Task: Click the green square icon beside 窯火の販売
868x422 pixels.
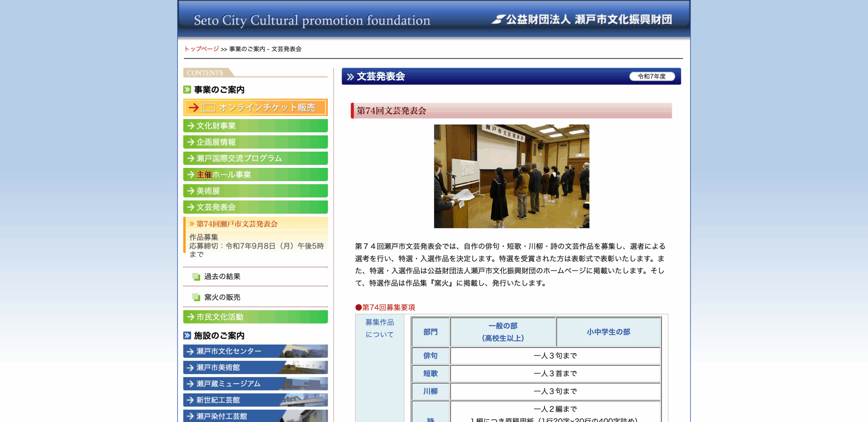Action: (196, 298)
